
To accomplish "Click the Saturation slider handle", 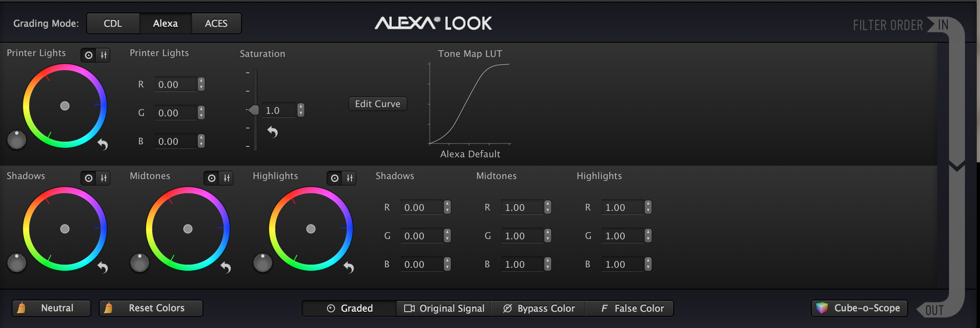I will tap(254, 110).
